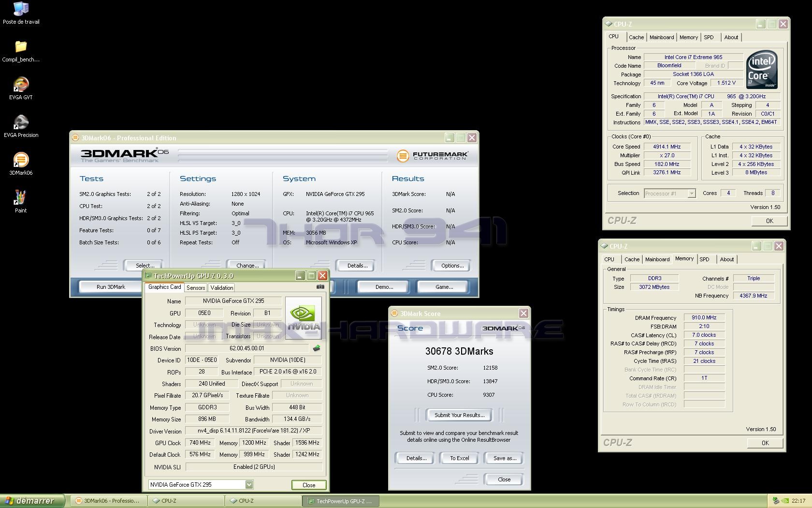
Task: Click Demo... button in 3DMark06
Action: pos(384,287)
